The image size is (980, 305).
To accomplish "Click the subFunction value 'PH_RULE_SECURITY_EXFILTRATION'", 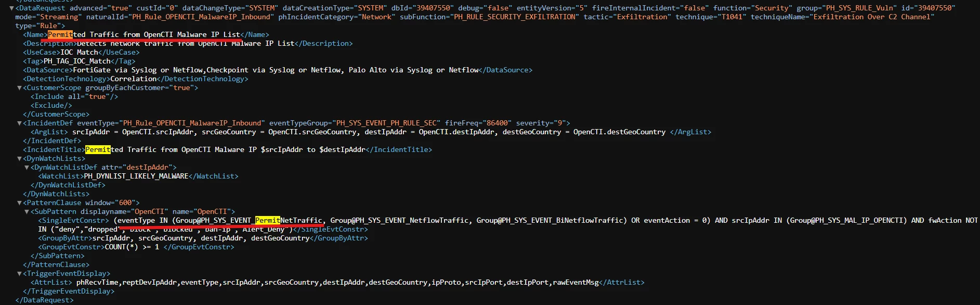I will 515,17.
